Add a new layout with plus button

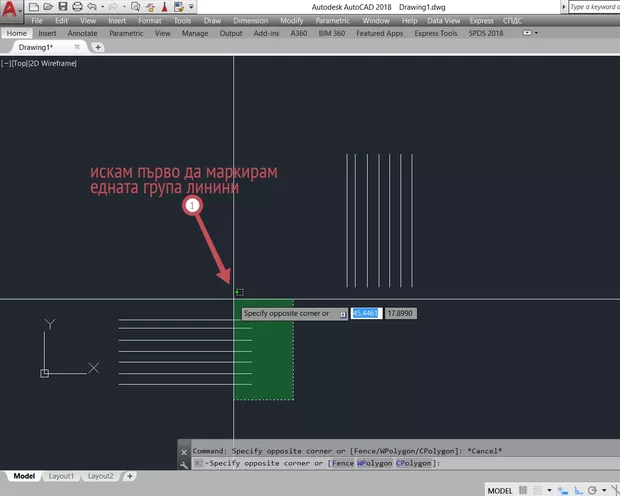[x=130, y=476]
